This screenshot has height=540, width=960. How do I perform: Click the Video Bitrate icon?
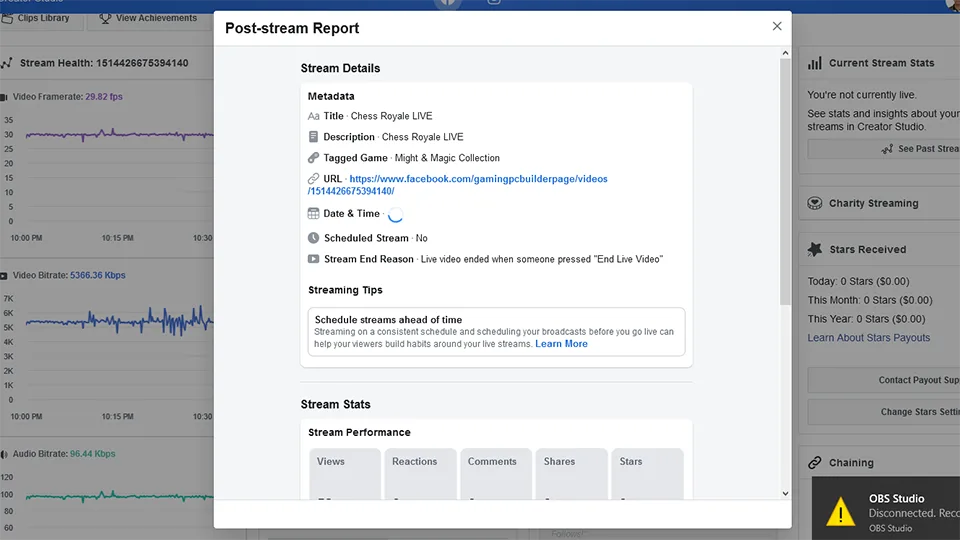tap(4, 276)
